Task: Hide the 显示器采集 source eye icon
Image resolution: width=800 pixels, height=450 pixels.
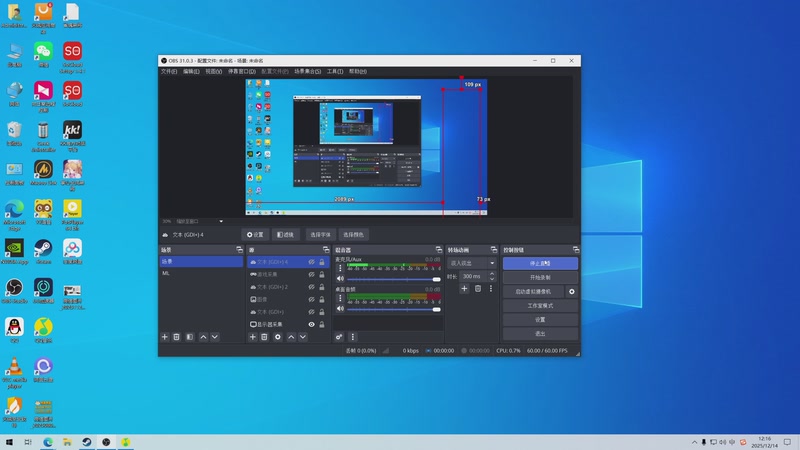Action: click(x=311, y=324)
